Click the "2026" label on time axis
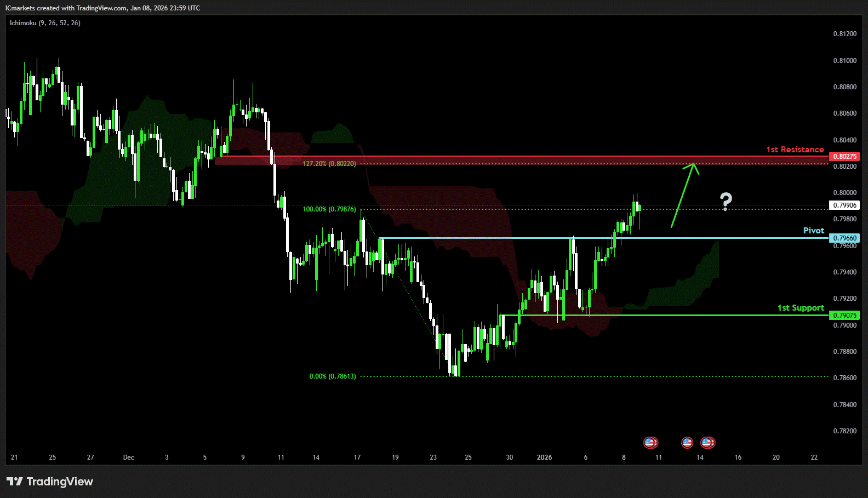This screenshot has height=498, width=868. 544,457
